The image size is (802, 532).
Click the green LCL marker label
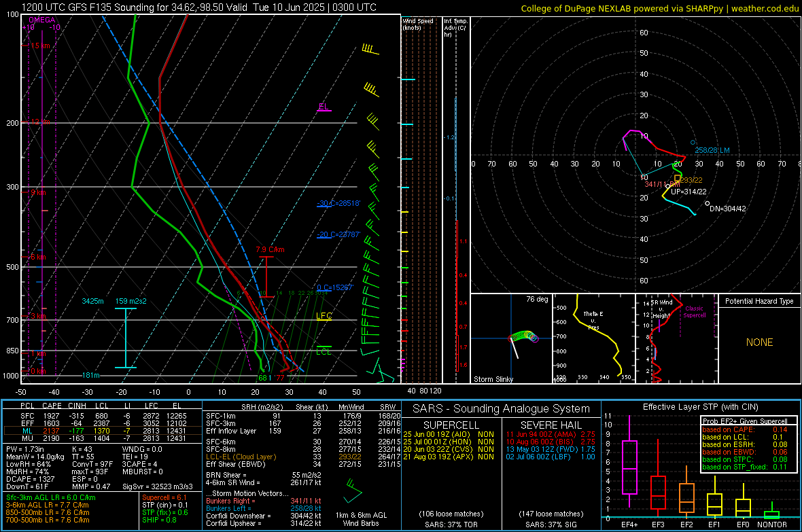(x=324, y=352)
